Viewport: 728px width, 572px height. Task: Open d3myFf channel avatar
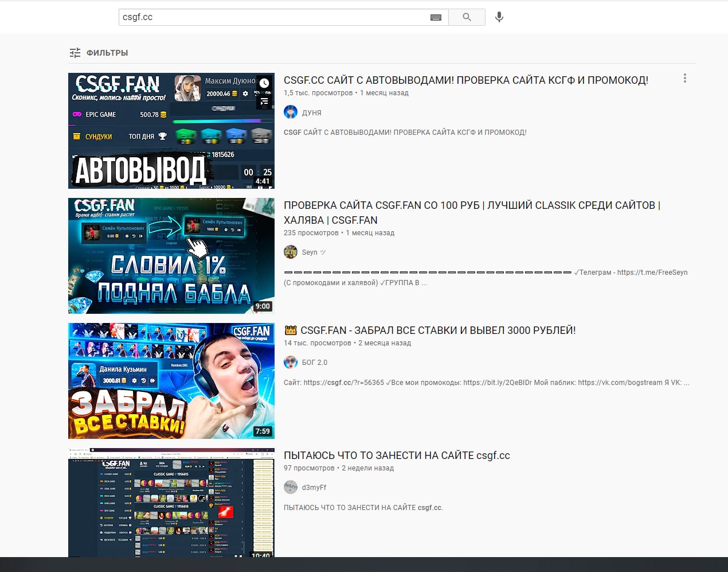tap(291, 487)
